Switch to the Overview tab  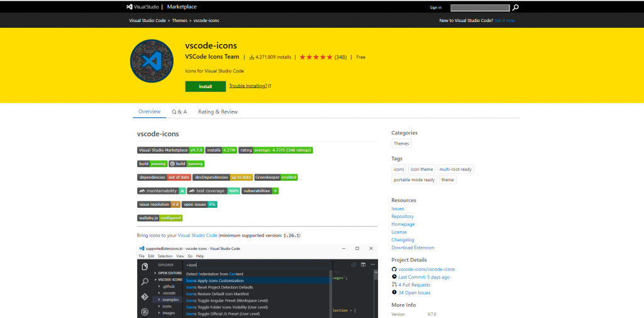[x=149, y=111]
